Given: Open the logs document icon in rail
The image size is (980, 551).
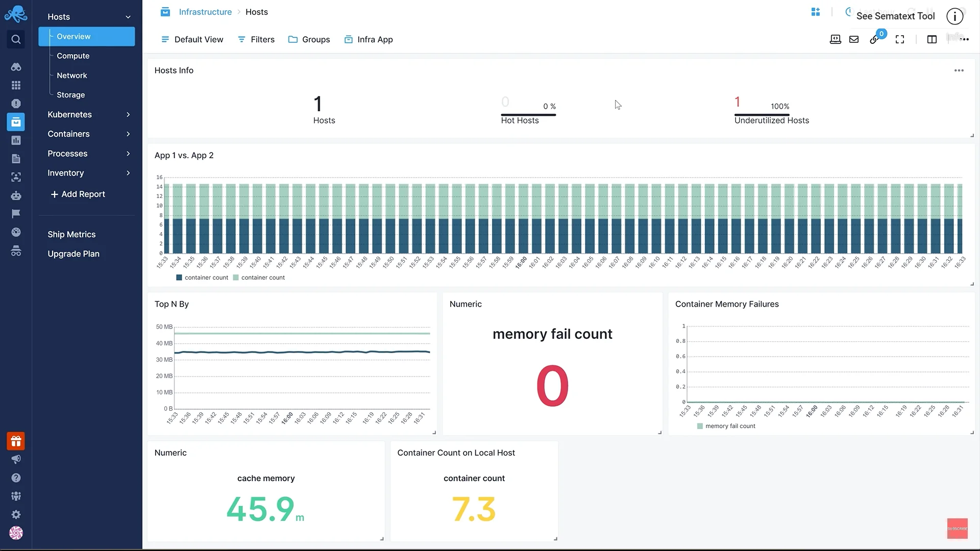Looking at the screenshot, I should tap(16, 159).
